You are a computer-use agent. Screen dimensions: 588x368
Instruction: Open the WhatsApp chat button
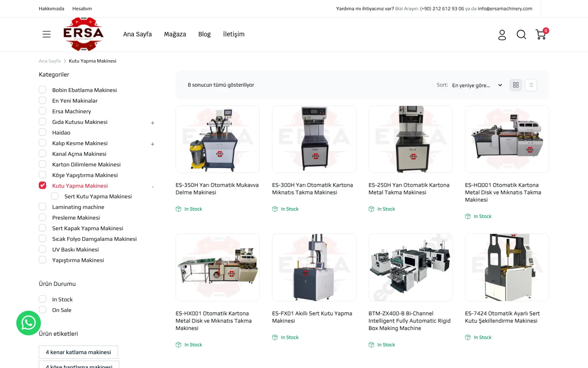pyautogui.click(x=29, y=323)
